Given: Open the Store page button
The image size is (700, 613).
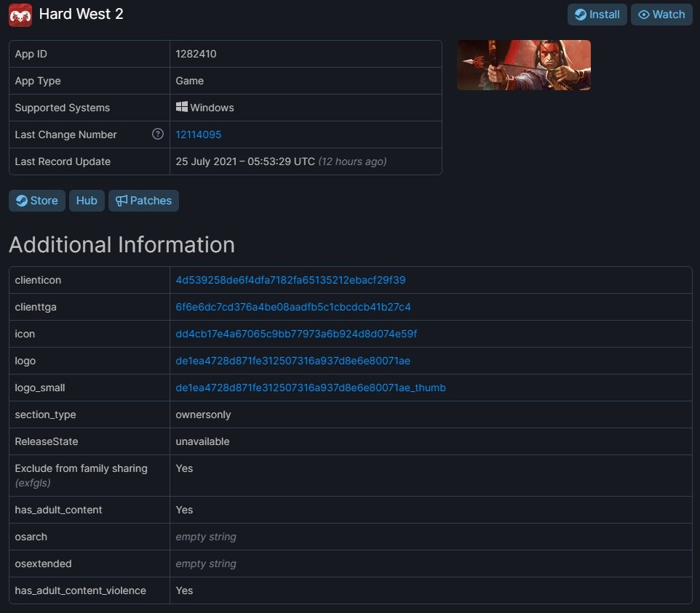Looking at the screenshot, I should click(x=37, y=201).
